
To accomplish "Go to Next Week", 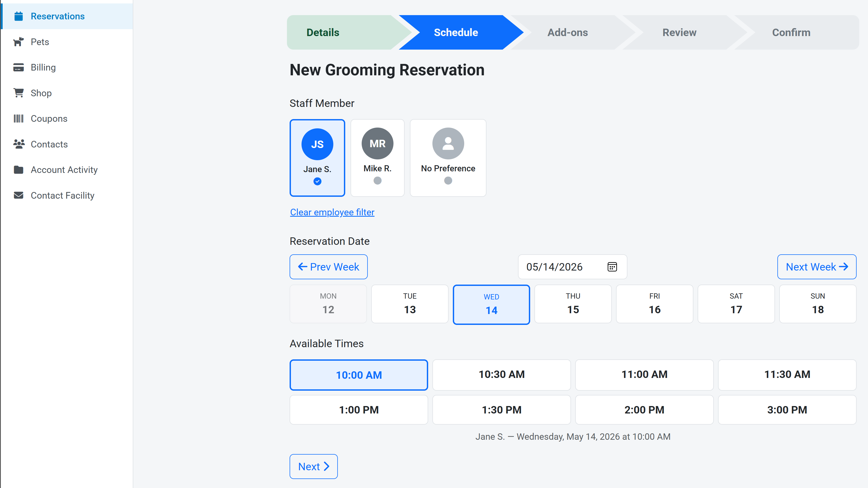I will [x=816, y=267].
